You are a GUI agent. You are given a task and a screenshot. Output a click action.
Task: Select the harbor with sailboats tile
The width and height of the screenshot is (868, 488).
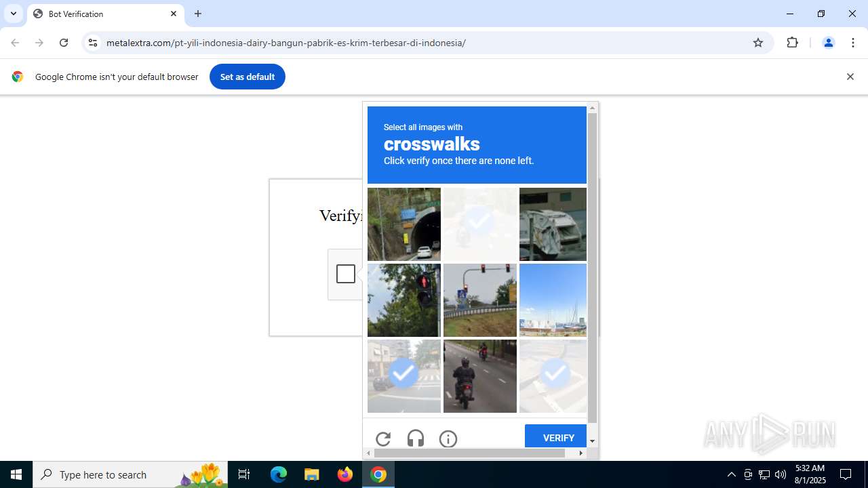click(x=553, y=300)
